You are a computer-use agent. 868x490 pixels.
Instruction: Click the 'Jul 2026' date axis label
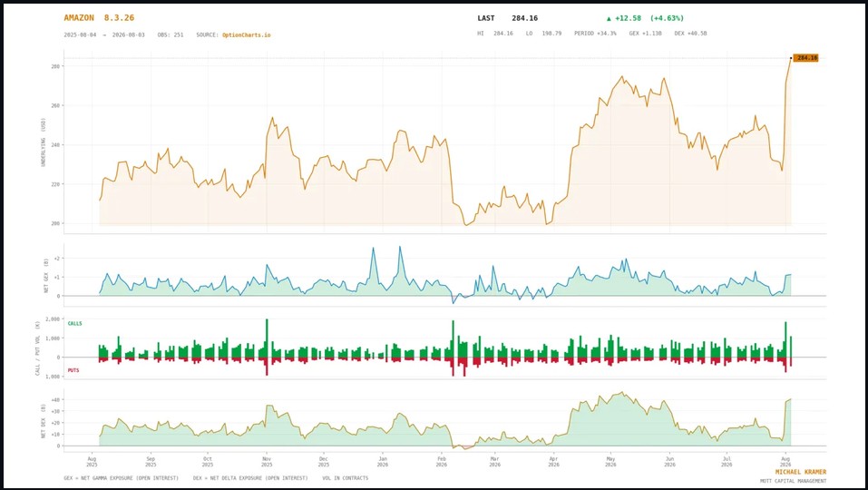pos(727,462)
